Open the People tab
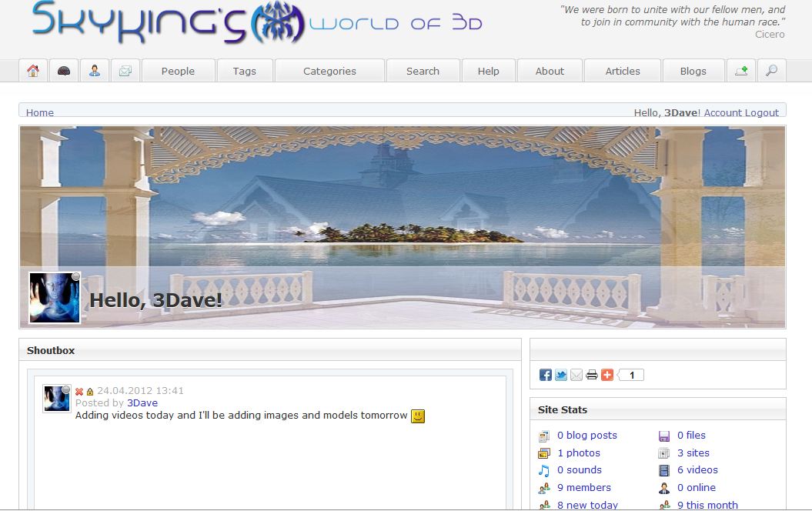This screenshot has width=812, height=511. 178,71
